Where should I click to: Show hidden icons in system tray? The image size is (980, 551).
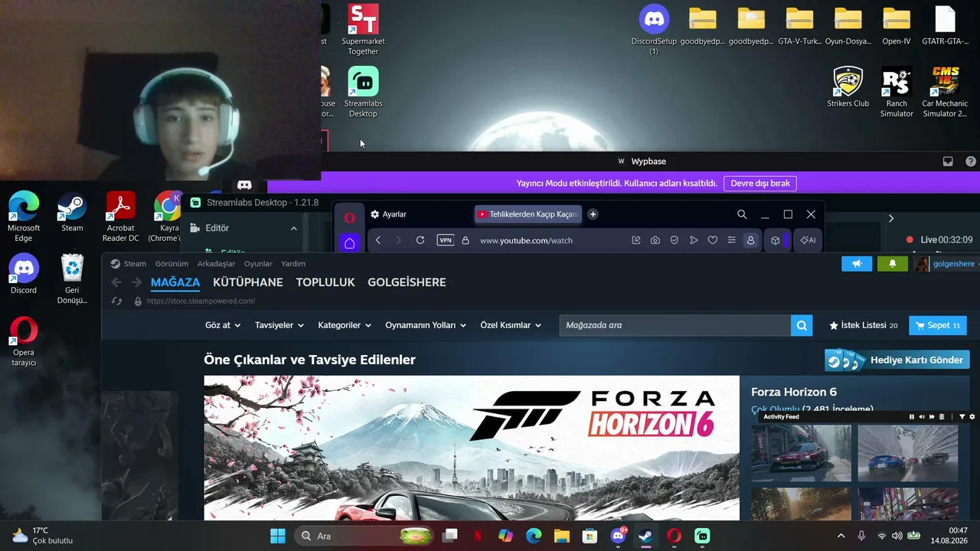coord(841,536)
